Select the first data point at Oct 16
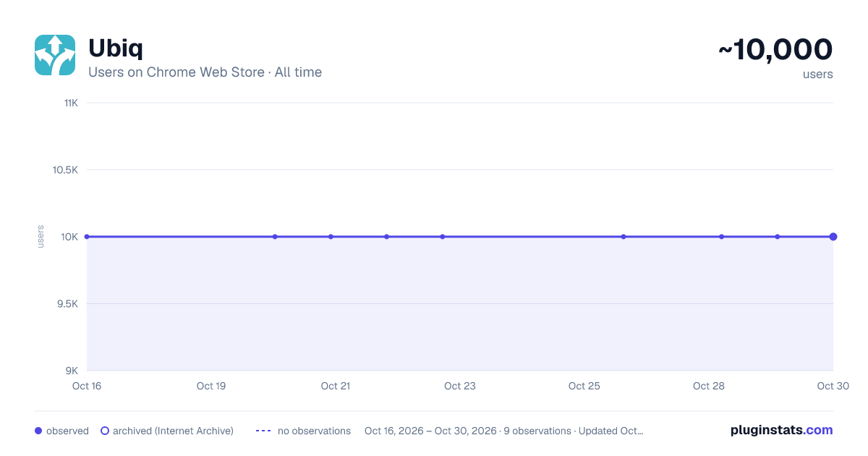868x456 pixels. [x=87, y=237]
